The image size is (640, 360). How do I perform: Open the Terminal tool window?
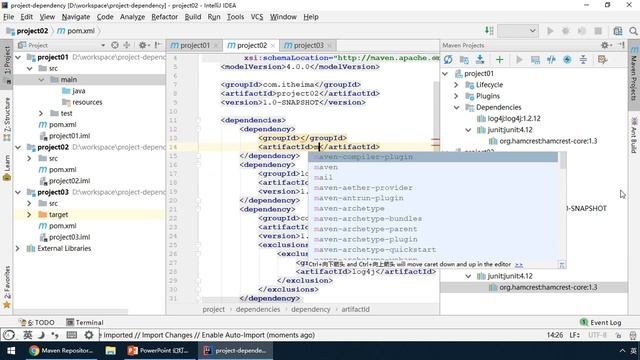[85, 322]
